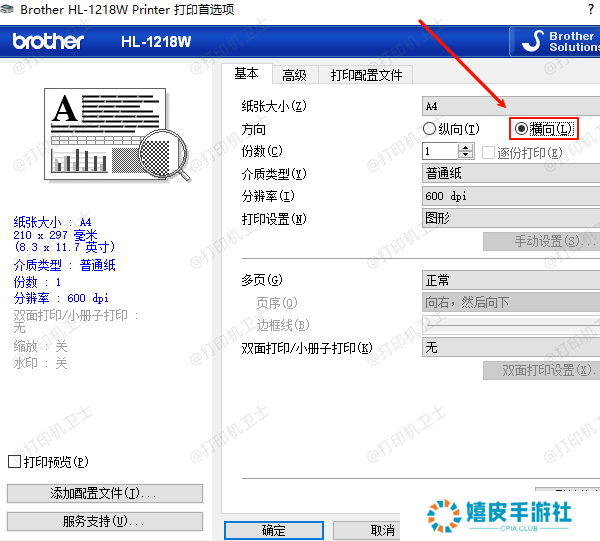600x541 pixels.
Task: Decrease copies with the down spinner arrow
Action: [x=465, y=155]
